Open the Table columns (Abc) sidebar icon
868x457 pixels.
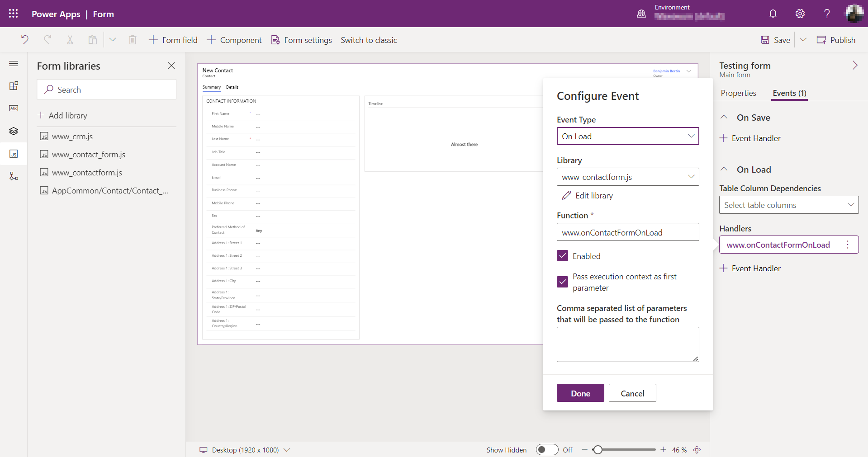tap(14, 108)
